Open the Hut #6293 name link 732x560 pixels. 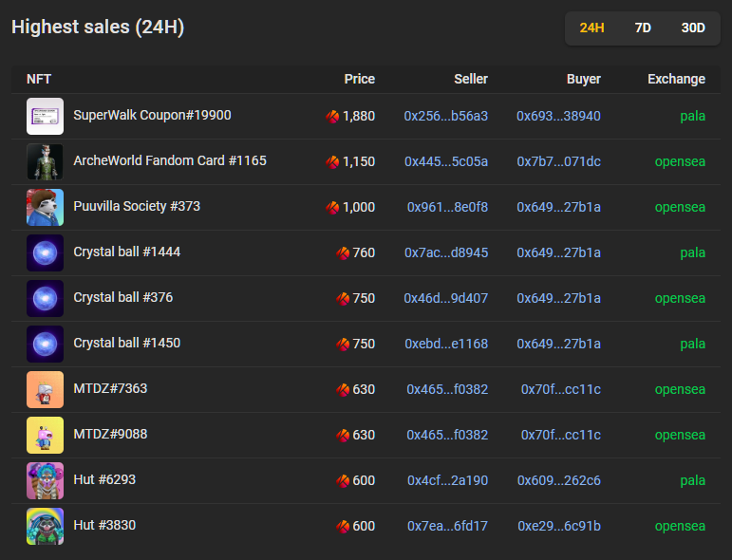point(104,479)
